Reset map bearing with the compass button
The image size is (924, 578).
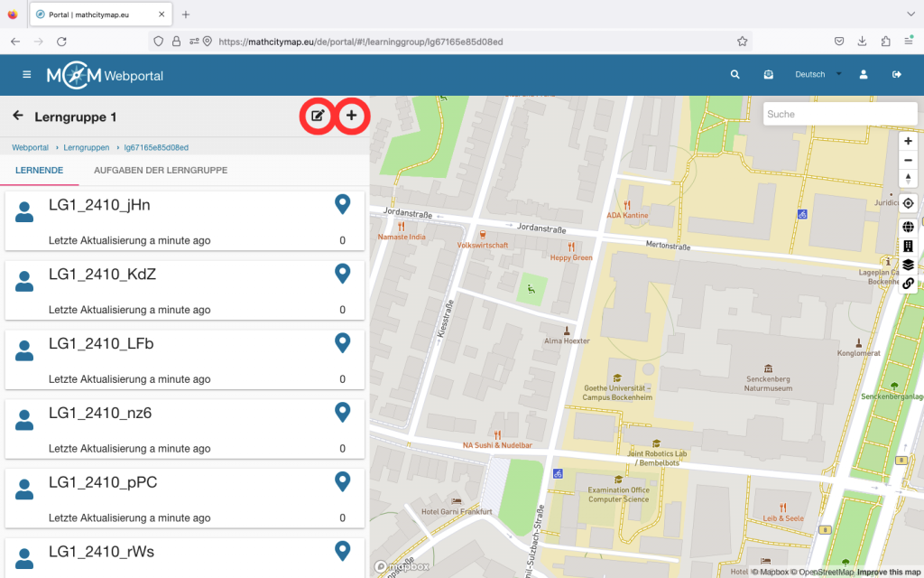click(x=908, y=179)
